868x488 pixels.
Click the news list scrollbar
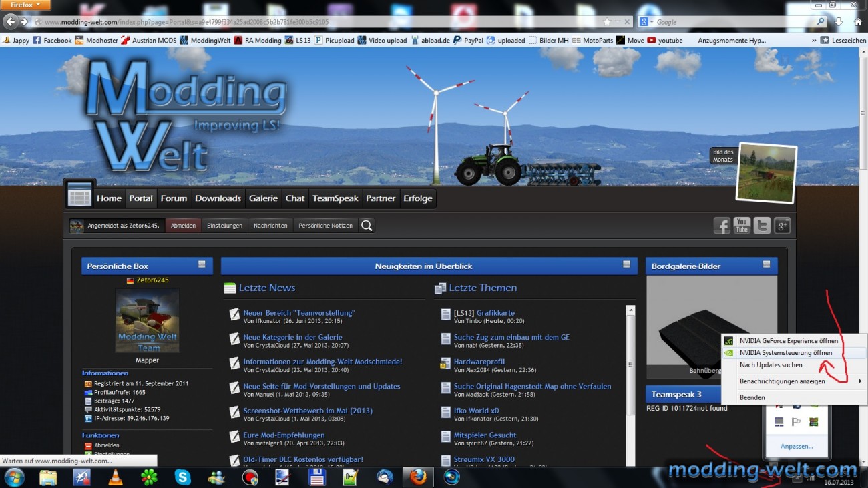tap(630, 385)
